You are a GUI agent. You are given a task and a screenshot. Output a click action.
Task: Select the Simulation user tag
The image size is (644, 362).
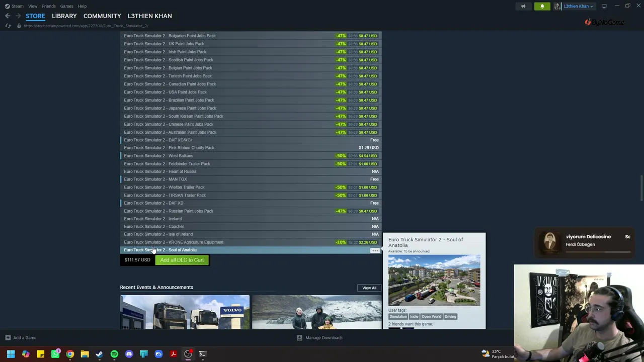(x=398, y=317)
